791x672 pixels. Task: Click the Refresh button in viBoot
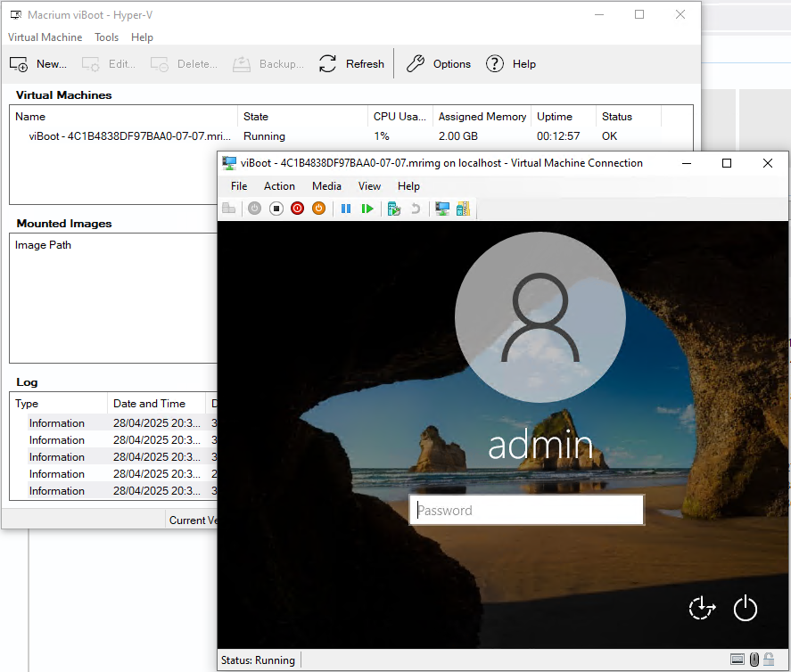(351, 63)
